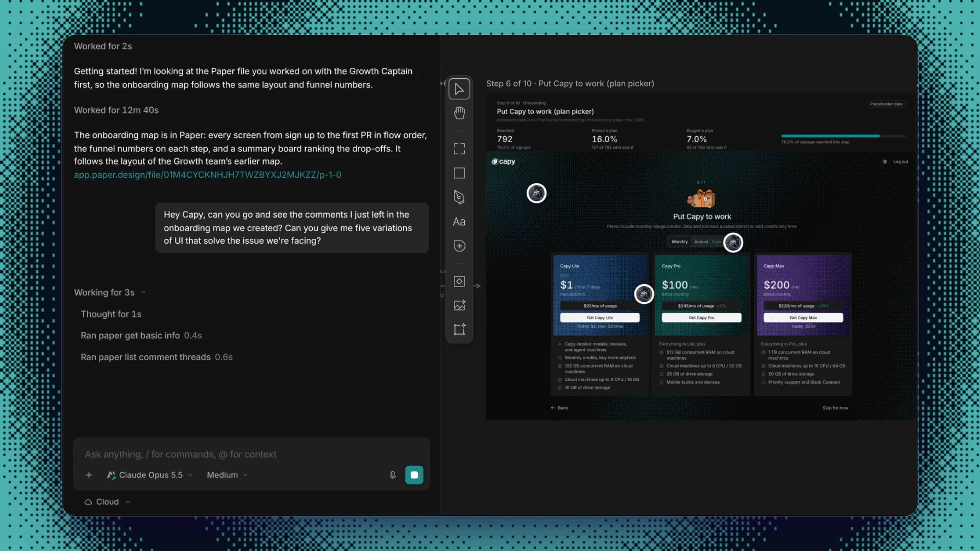Click the plus attachment icon in chat
This screenshot has height=551, width=980.
point(89,475)
